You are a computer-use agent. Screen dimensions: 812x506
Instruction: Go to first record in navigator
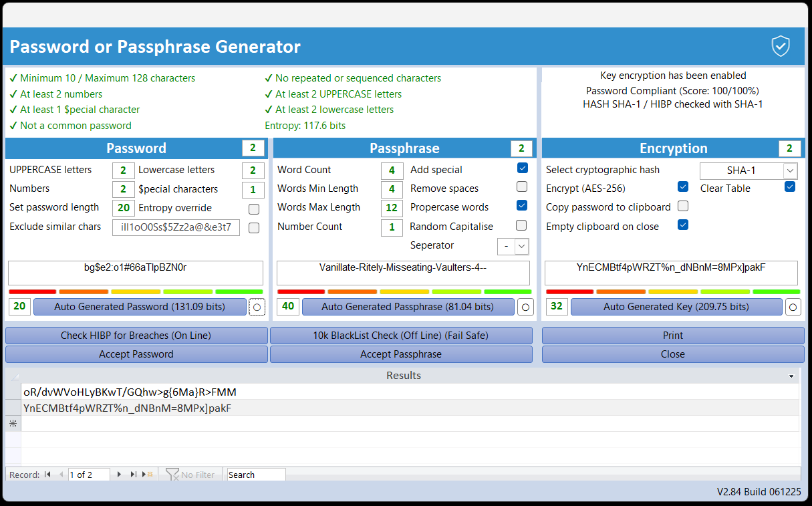47,475
